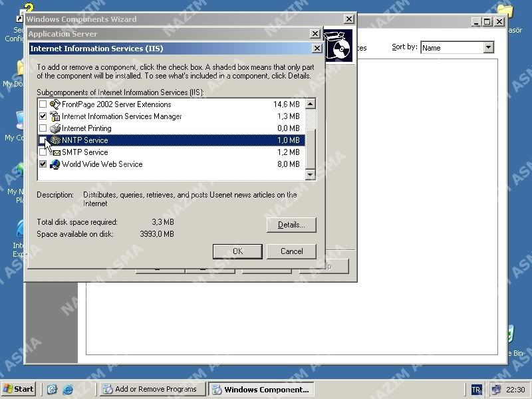
Task: Select the FrontPage 2002 Server Extensions row
Action: pos(172,104)
